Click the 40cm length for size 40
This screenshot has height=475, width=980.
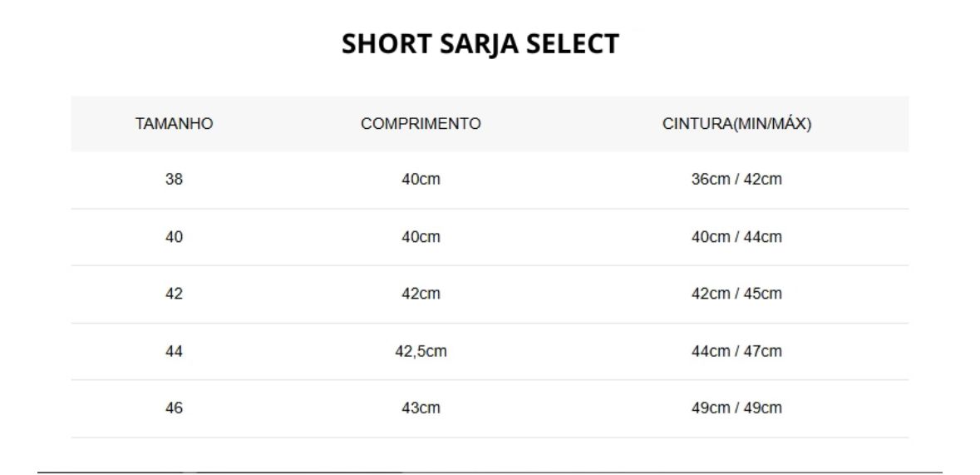tap(421, 237)
